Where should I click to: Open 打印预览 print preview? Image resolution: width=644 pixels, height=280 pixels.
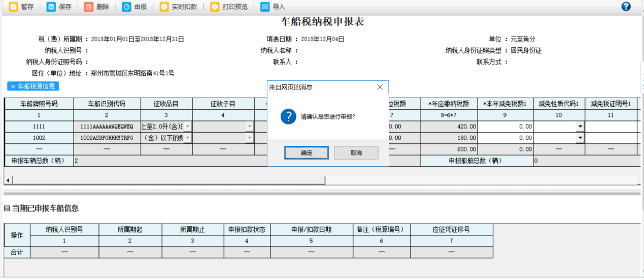(x=229, y=7)
